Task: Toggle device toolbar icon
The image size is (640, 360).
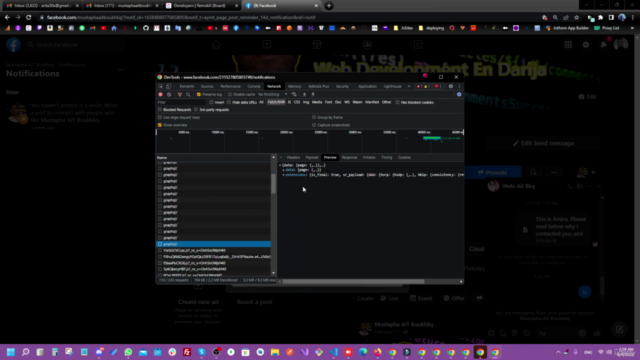Action: (x=169, y=86)
